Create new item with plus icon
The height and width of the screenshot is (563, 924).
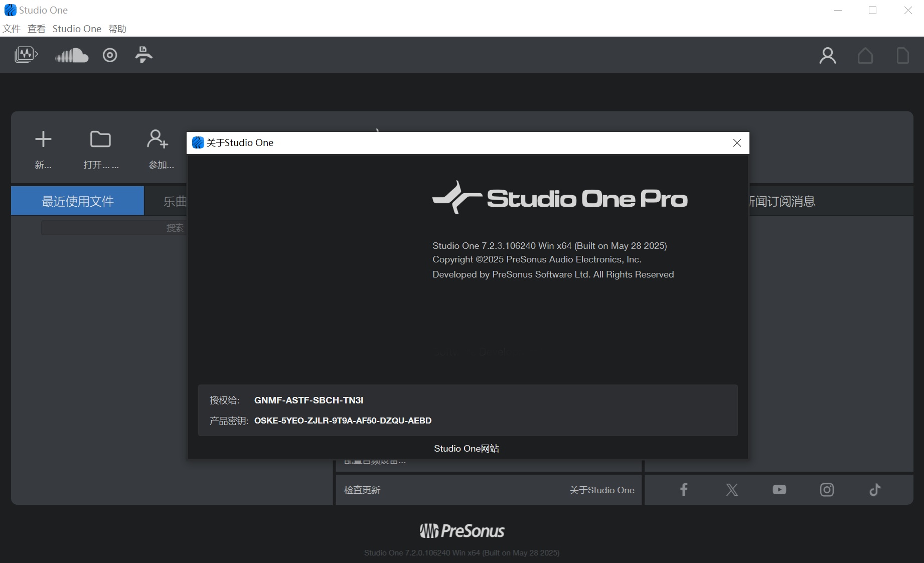[43, 139]
